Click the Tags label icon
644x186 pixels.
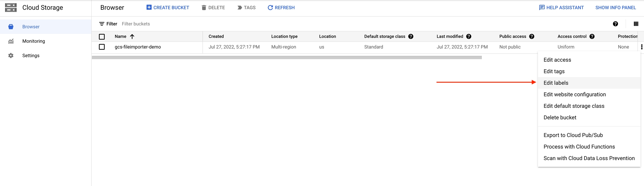pyautogui.click(x=240, y=8)
